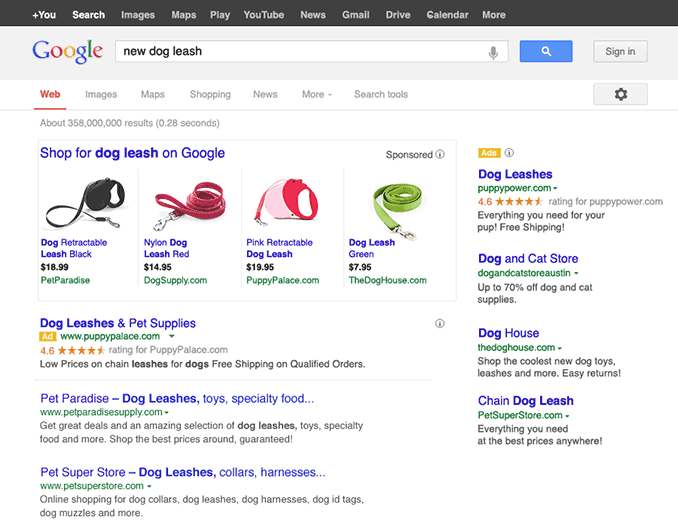The image size is (678, 525).
Task: Expand the More dropdown in search filters
Action: click(317, 95)
